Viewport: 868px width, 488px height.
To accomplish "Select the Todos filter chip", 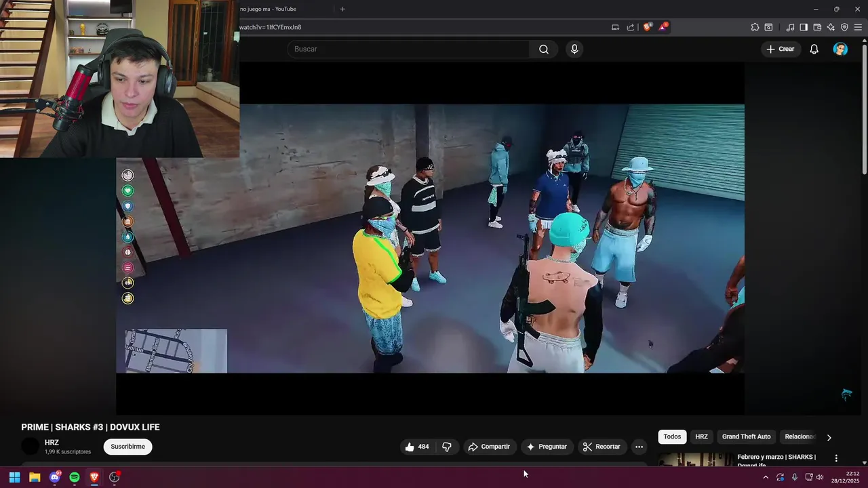I will tap(672, 436).
